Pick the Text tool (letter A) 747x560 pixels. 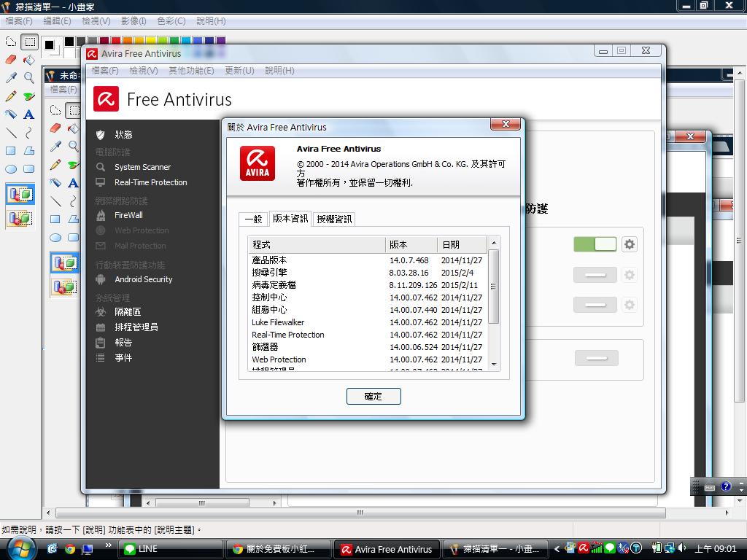tap(29, 114)
